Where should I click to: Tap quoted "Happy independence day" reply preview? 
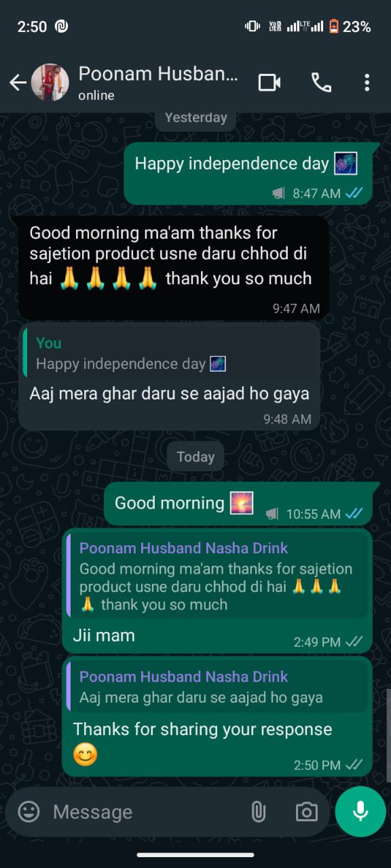171,353
